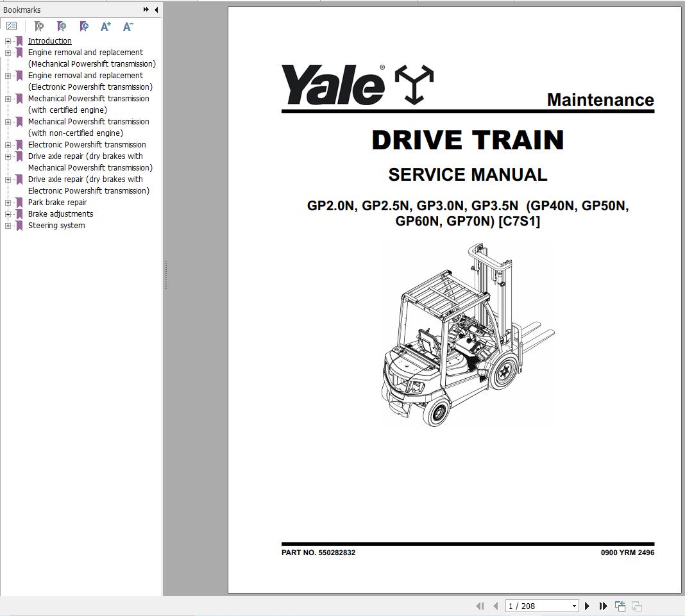Expand the Introduction bookmark

tap(8, 41)
